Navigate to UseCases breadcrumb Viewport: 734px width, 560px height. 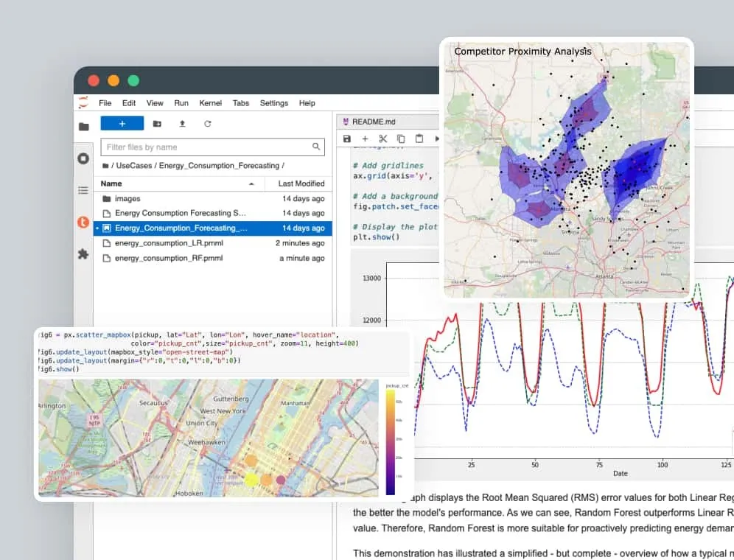134,166
